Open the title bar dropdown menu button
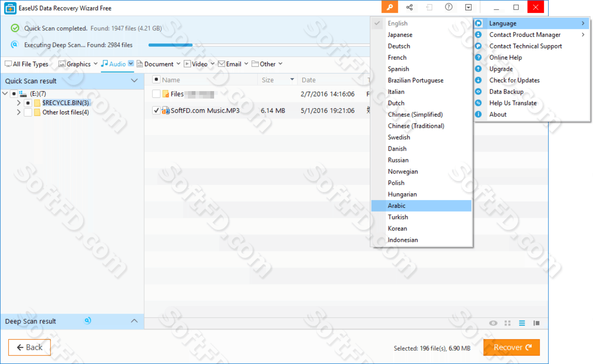 point(468,7)
